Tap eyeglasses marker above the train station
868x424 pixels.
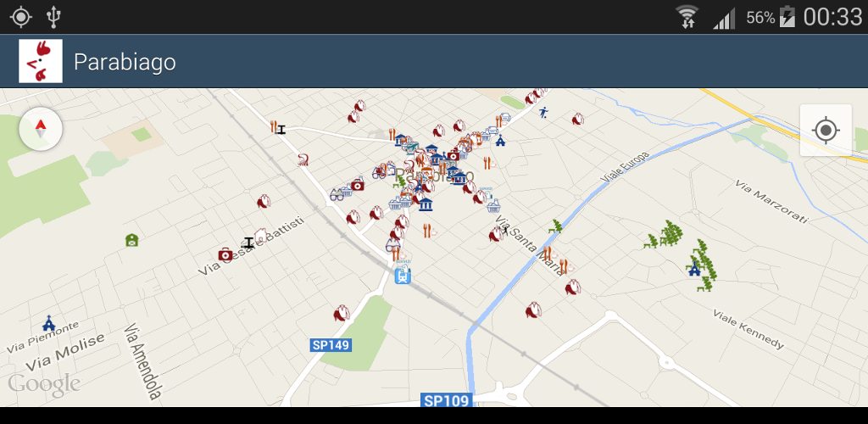click(392, 244)
